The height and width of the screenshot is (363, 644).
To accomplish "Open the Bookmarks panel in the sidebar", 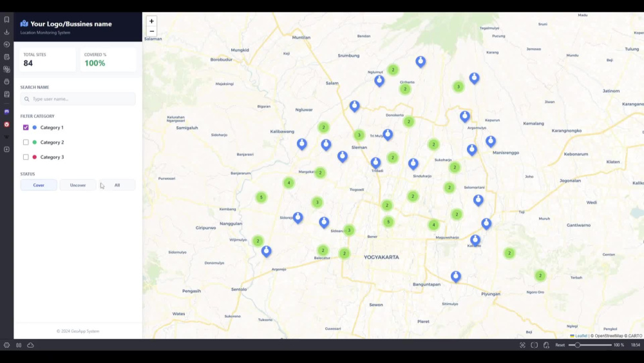I will pyautogui.click(x=6, y=19).
